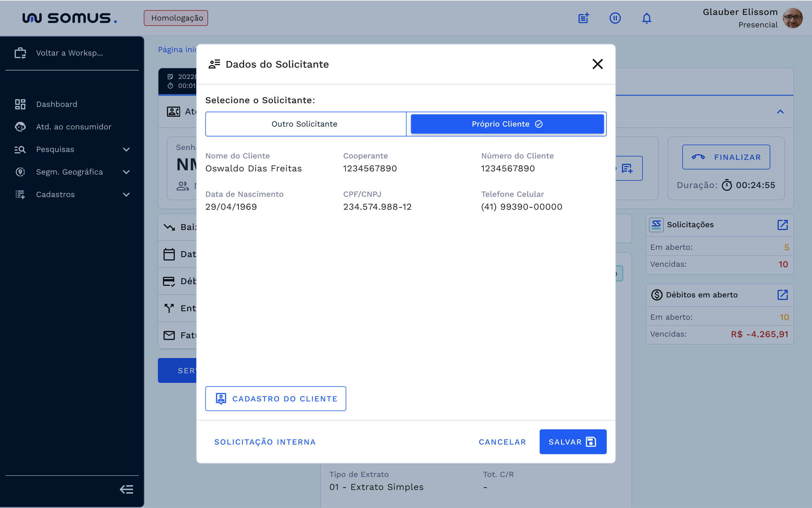Click the Atd. ao consumidor icon

point(20,127)
